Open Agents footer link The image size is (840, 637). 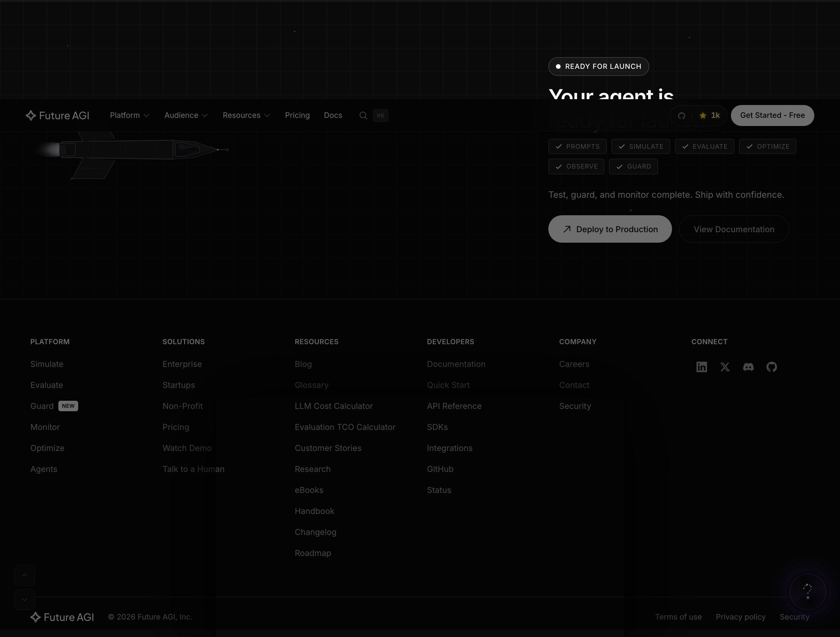point(44,469)
